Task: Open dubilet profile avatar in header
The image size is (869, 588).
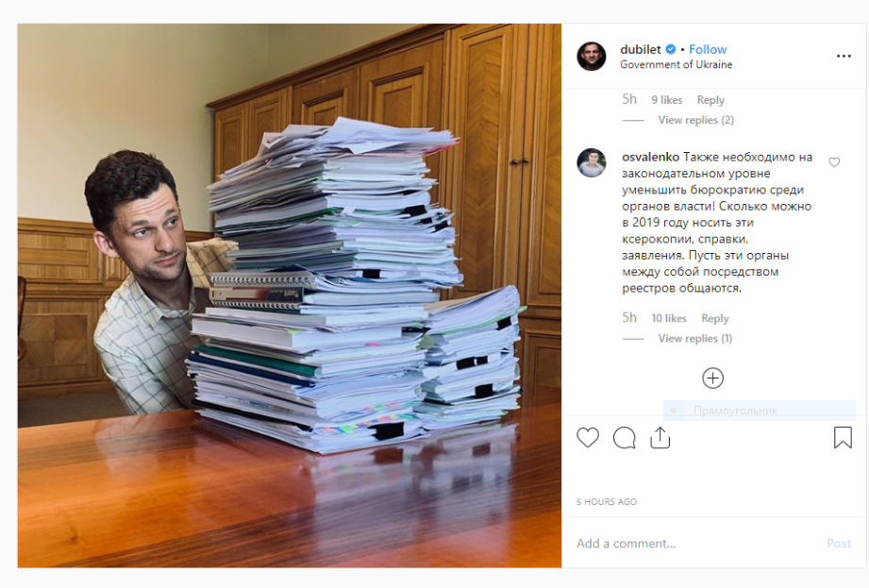Action: (592, 56)
